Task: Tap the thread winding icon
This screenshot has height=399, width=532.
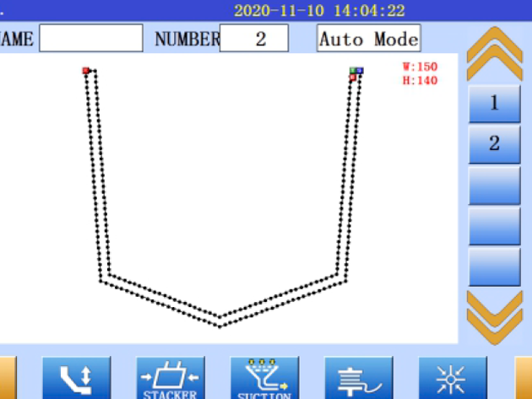Action: (x=358, y=378)
